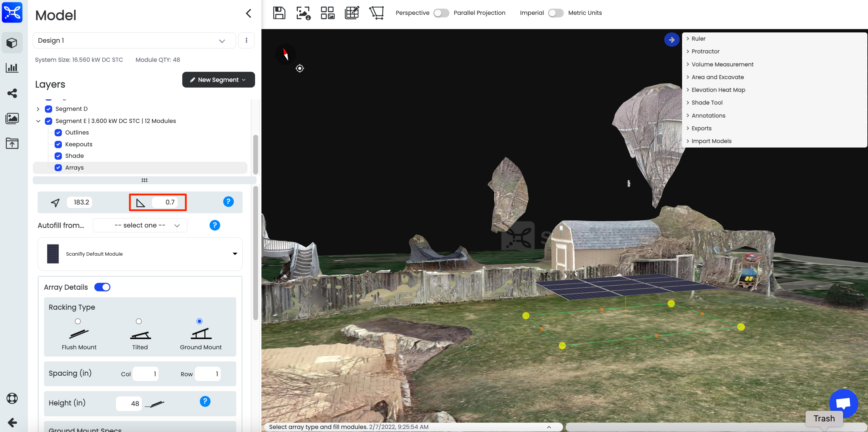The image size is (868, 432).
Task: Open the upload box sidebar icon
Action: [12, 143]
